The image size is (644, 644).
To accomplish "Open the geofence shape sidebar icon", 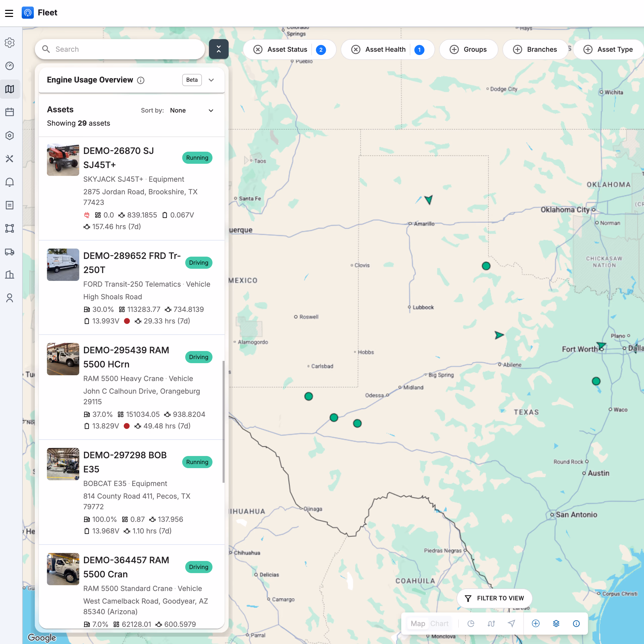I will (x=10, y=228).
